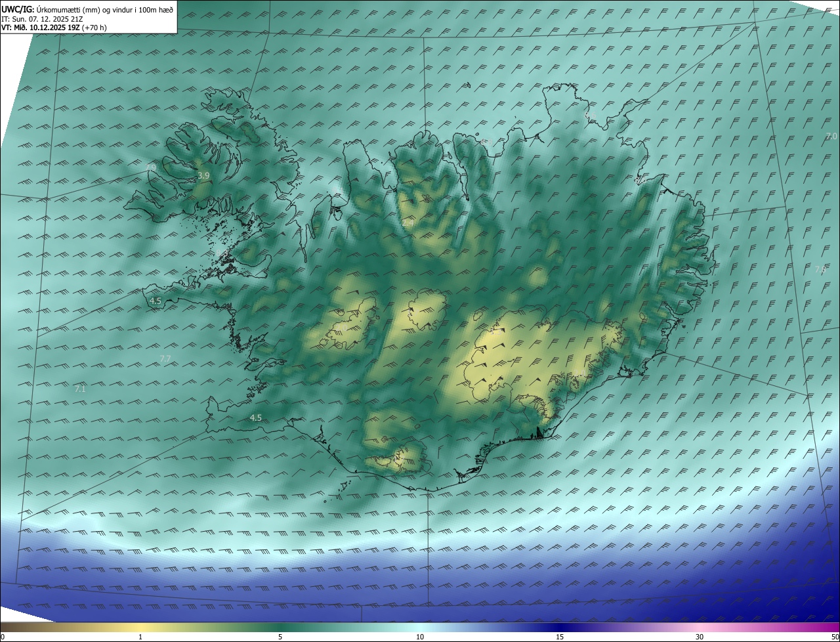This screenshot has width=840, height=642.
Task: Click the 4.5 value label on the Reykjanes peninsula
Action: coord(256,417)
